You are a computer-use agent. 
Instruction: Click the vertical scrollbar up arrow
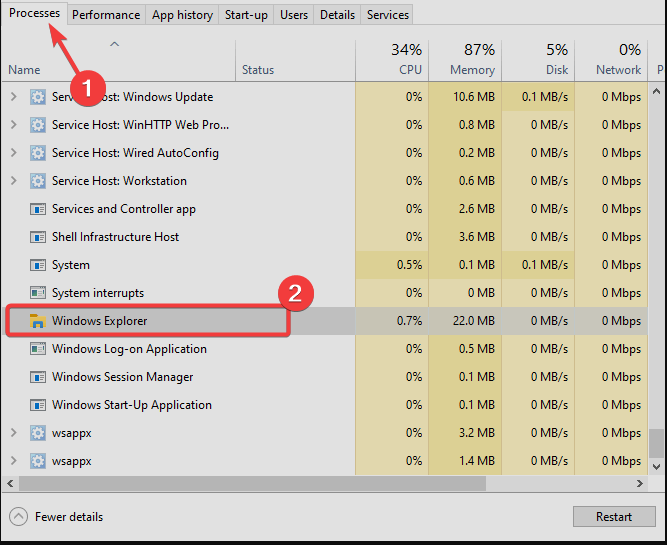(657, 91)
